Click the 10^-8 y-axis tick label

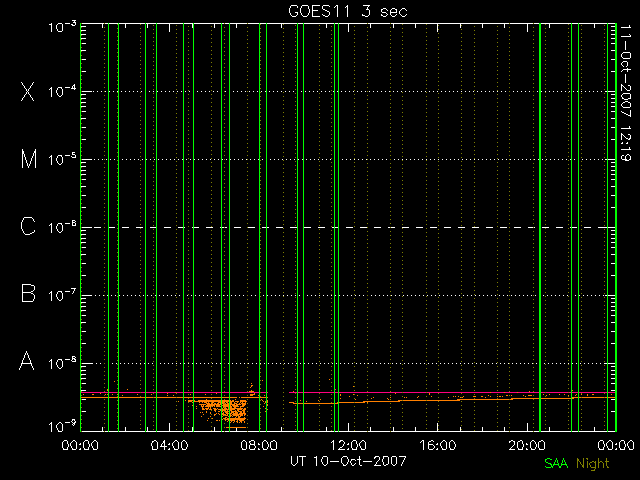62,363
